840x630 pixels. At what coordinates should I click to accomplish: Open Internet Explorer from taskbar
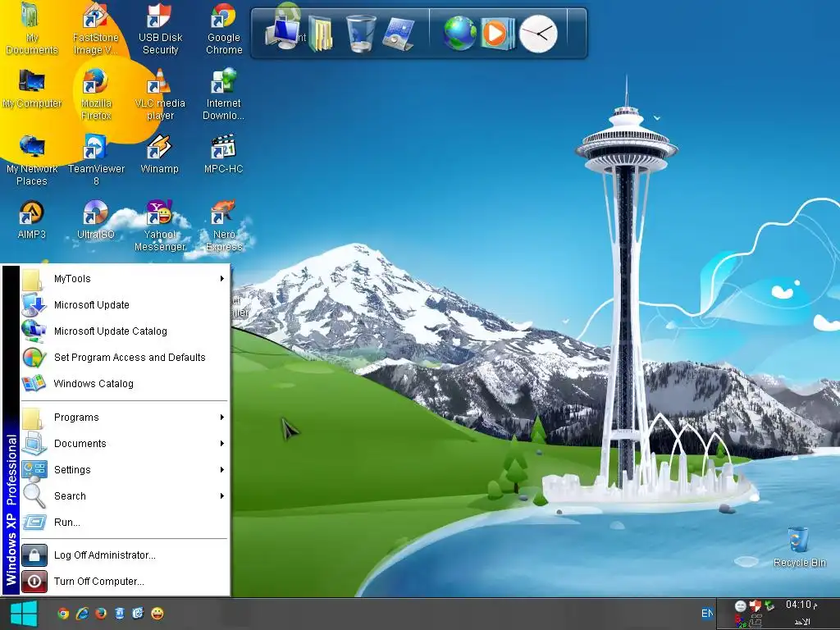[82, 614]
